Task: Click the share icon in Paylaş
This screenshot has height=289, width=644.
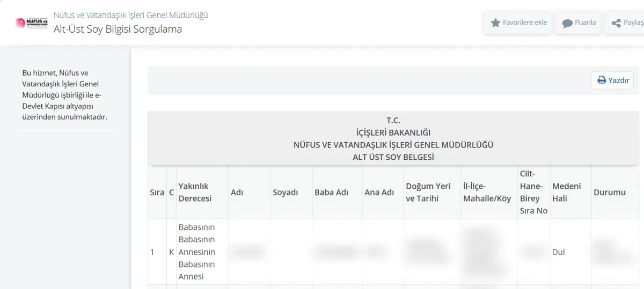Action: (x=616, y=23)
